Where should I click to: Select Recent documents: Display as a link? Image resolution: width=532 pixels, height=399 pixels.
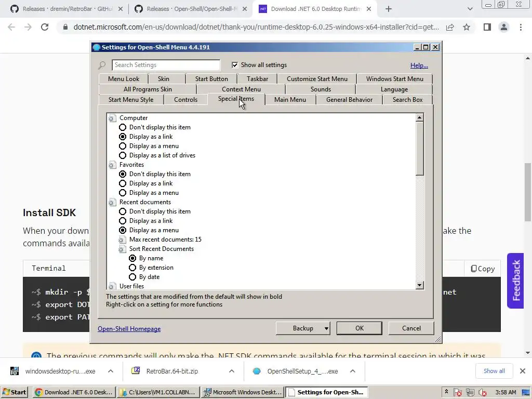pos(123,221)
